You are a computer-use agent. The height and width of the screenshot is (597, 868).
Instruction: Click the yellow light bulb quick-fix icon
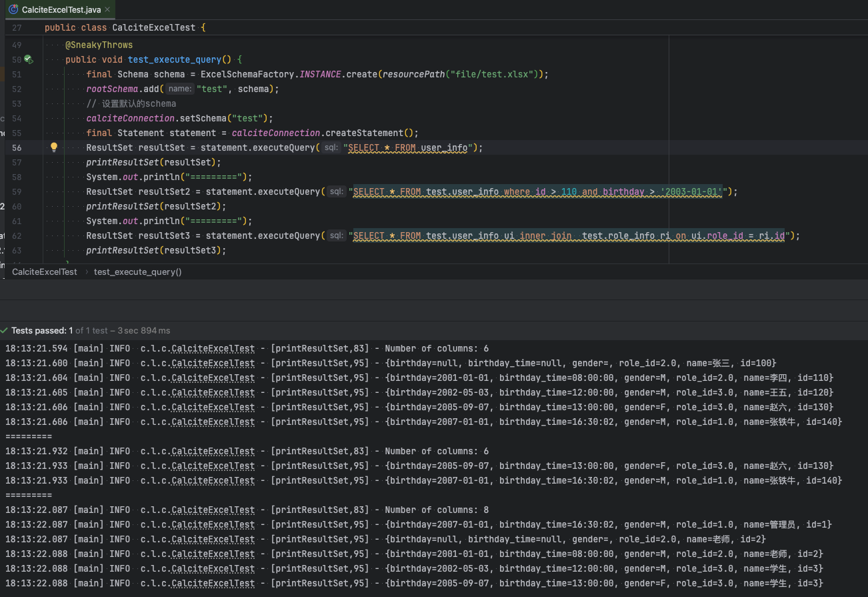(54, 147)
